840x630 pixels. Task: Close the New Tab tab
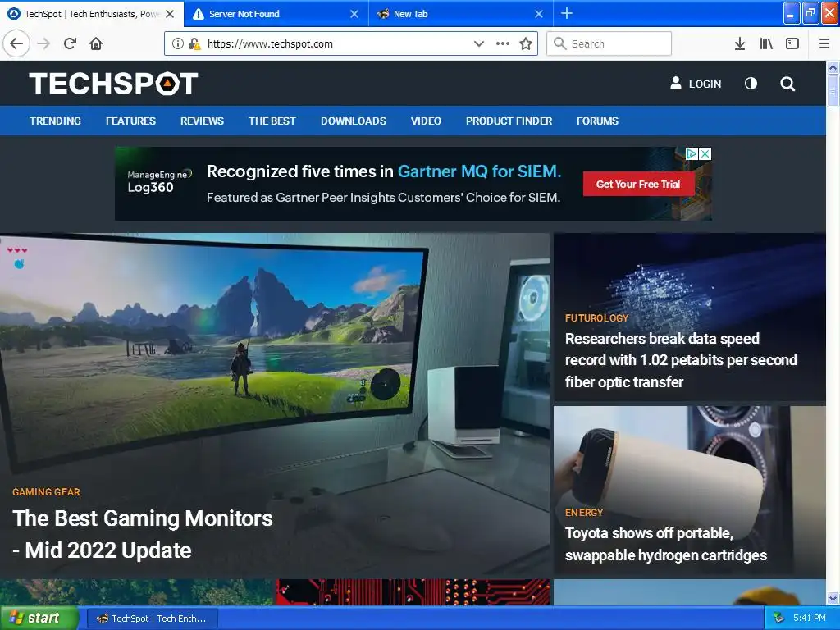(x=539, y=14)
